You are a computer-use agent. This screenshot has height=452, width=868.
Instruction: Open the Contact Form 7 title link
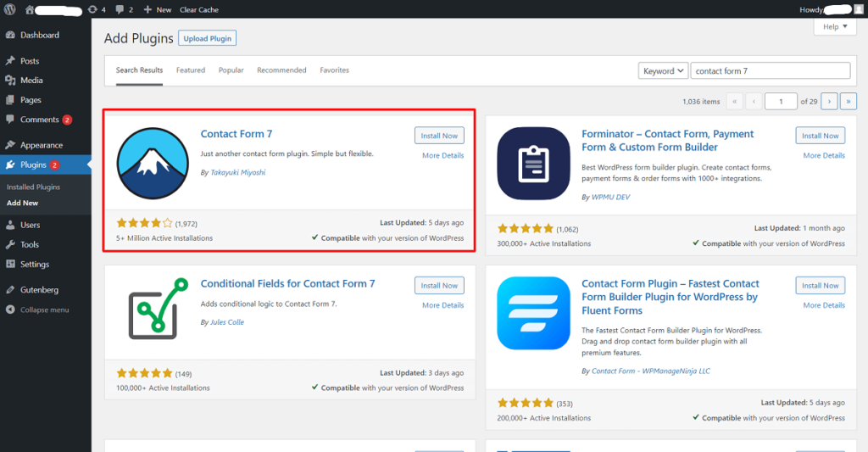coord(236,134)
